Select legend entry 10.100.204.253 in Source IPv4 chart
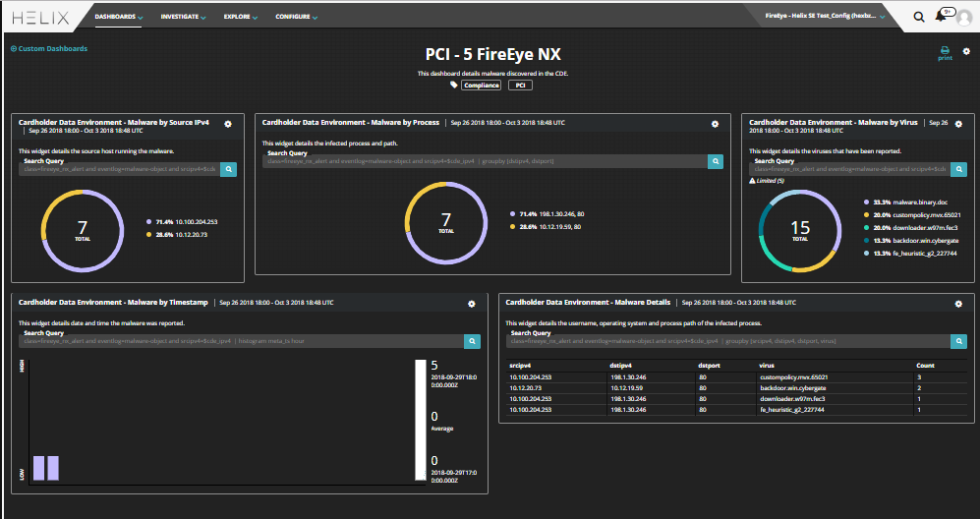Image resolution: width=980 pixels, height=519 pixels. click(x=182, y=222)
